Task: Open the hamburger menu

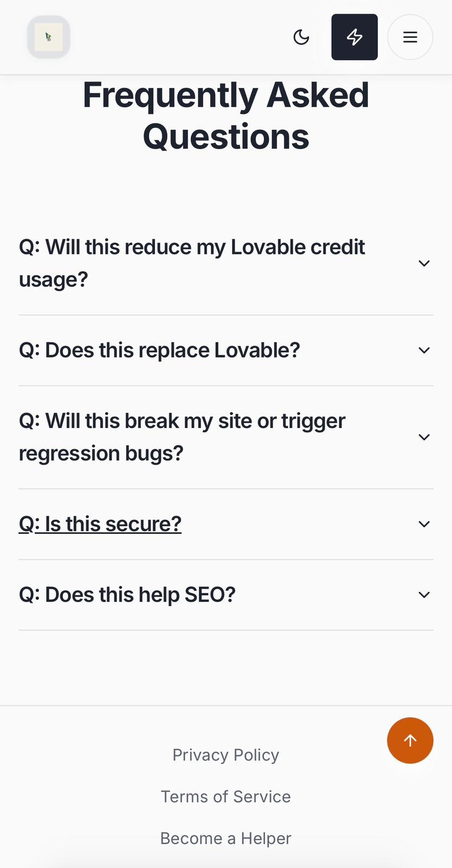Action: click(410, 37)
